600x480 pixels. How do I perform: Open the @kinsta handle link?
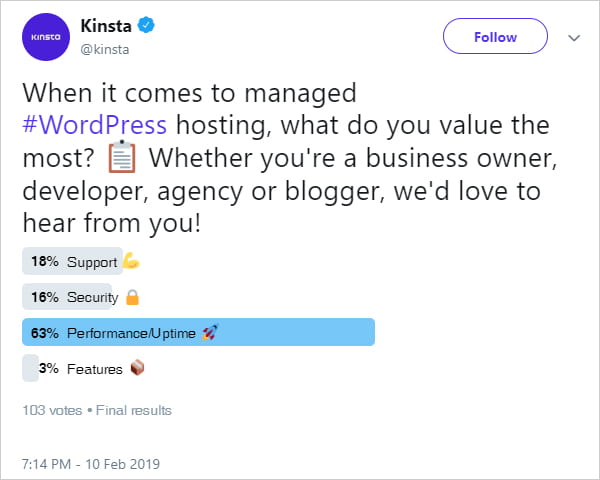point(104,49)
